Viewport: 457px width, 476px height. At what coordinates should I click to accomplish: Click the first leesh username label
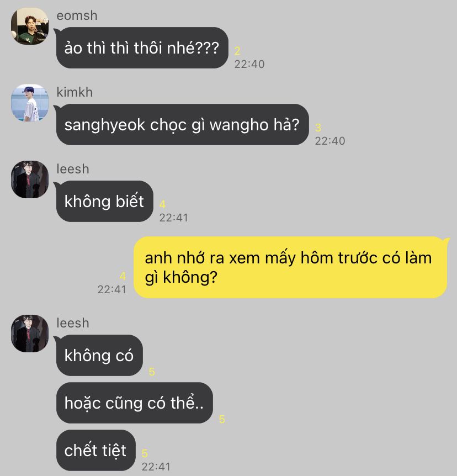73,169
